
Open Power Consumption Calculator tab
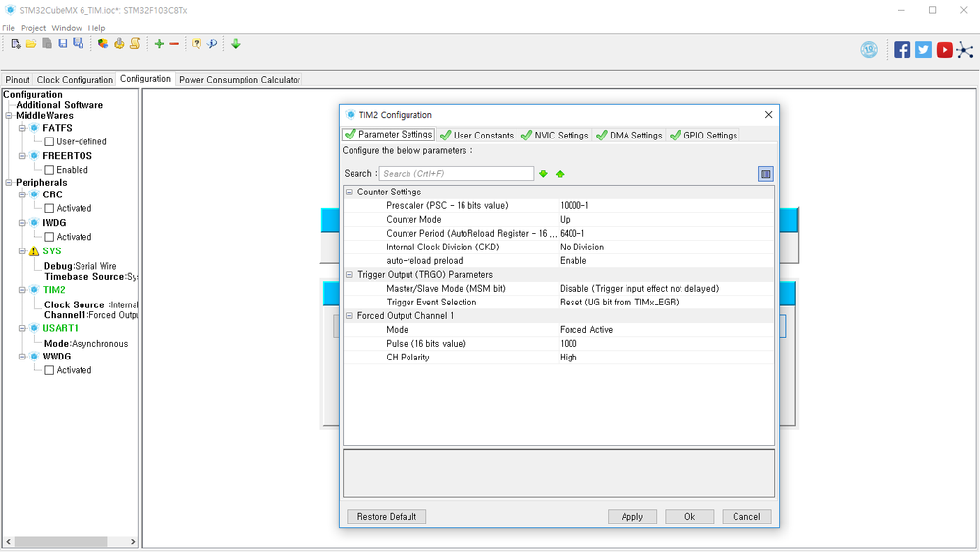240,80
